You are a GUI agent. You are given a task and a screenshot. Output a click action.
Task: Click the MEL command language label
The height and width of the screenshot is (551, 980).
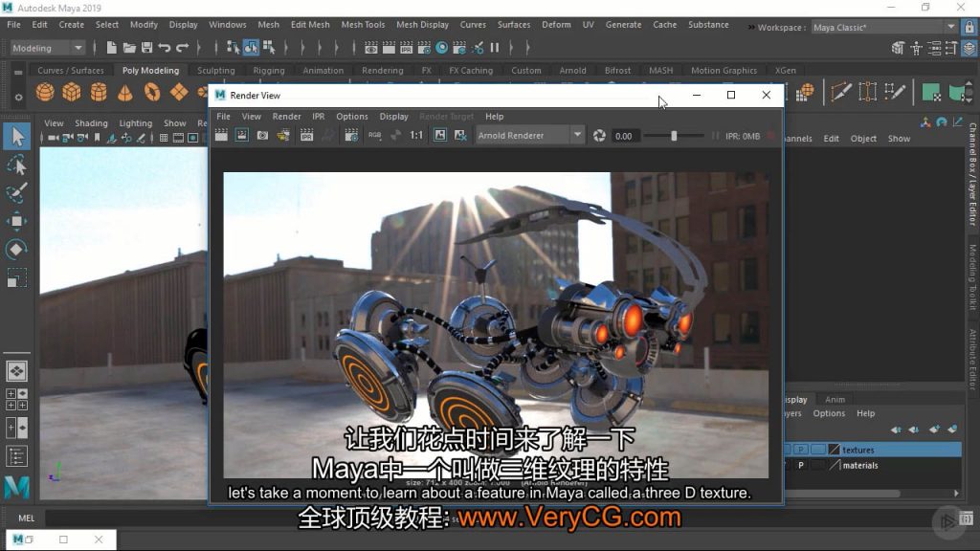pos(26,518)
